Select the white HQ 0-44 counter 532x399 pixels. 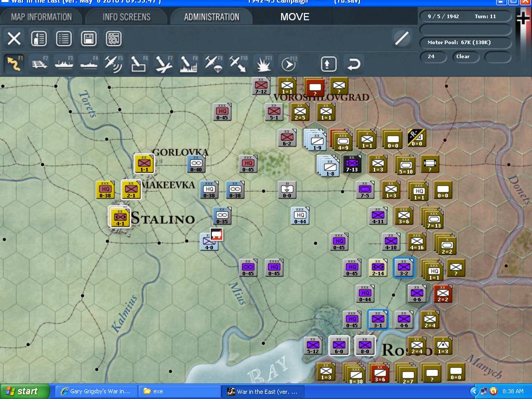click(x=300, y=216)
